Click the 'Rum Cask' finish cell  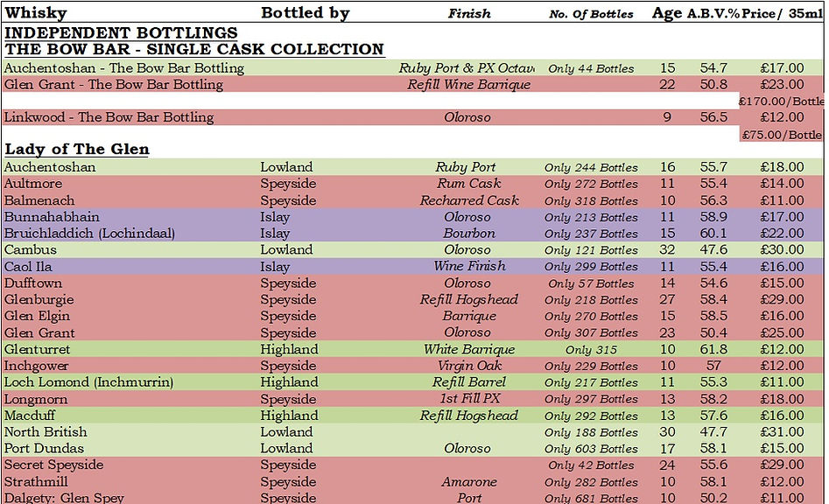point(469,184)
